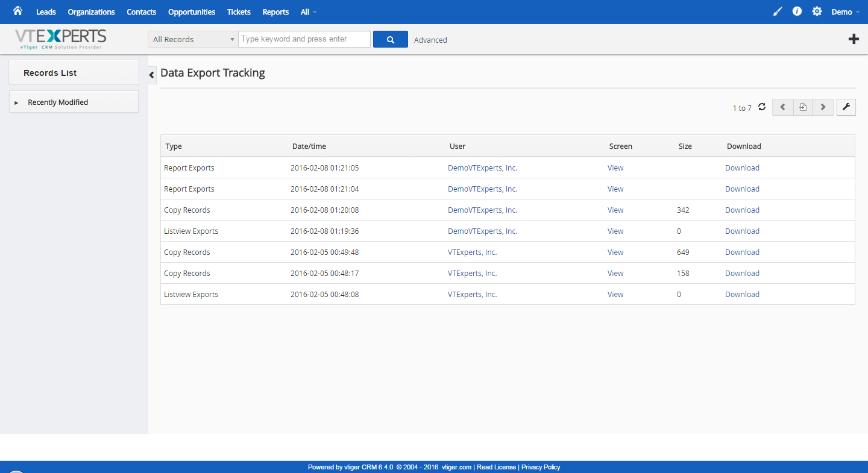This screenshot has width=868, height=473.
Task: View screen for 00:49:48 Copy Records
Action: (x=615, y=252)
